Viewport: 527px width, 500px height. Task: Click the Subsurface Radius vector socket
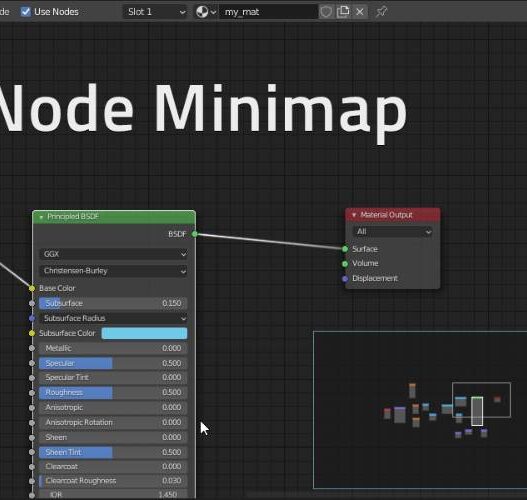point(32,318)
